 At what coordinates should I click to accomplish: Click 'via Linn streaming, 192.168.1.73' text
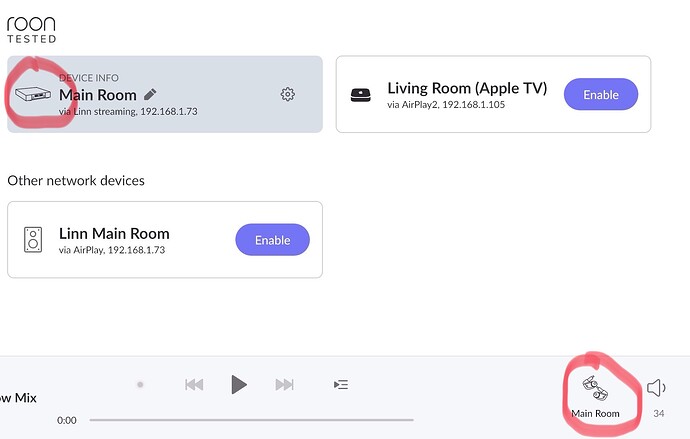(x=128, y=112)
